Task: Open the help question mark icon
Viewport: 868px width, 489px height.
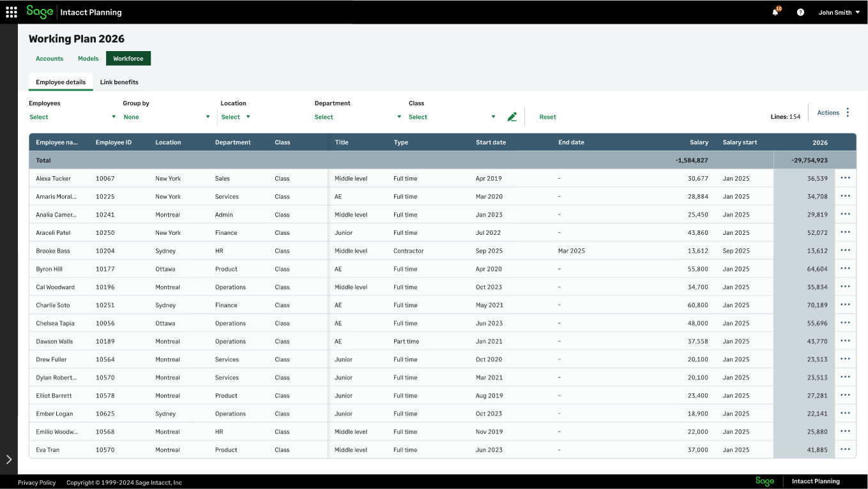Action: pos(800,12)
